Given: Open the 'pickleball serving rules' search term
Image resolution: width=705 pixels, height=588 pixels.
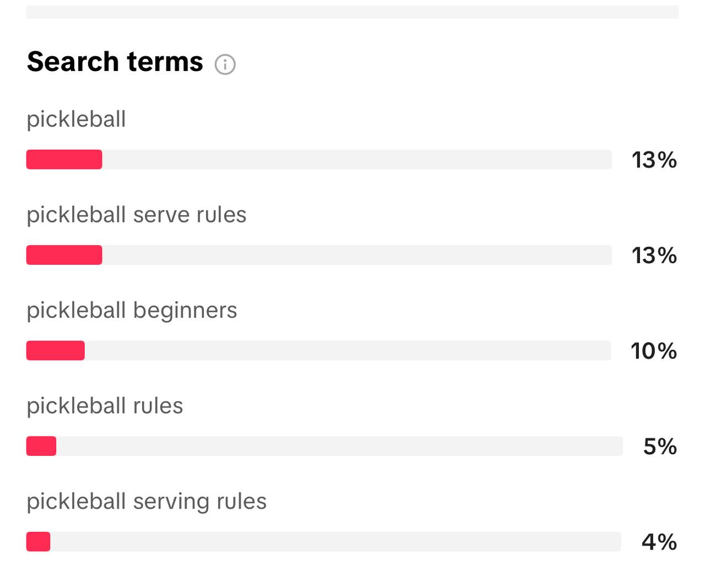Looking at the screenshot, I should (147, 502).
